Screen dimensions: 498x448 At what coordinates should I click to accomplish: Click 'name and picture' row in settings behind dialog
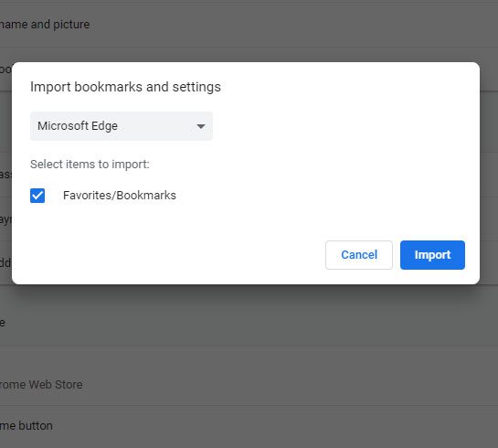point(249,25)
